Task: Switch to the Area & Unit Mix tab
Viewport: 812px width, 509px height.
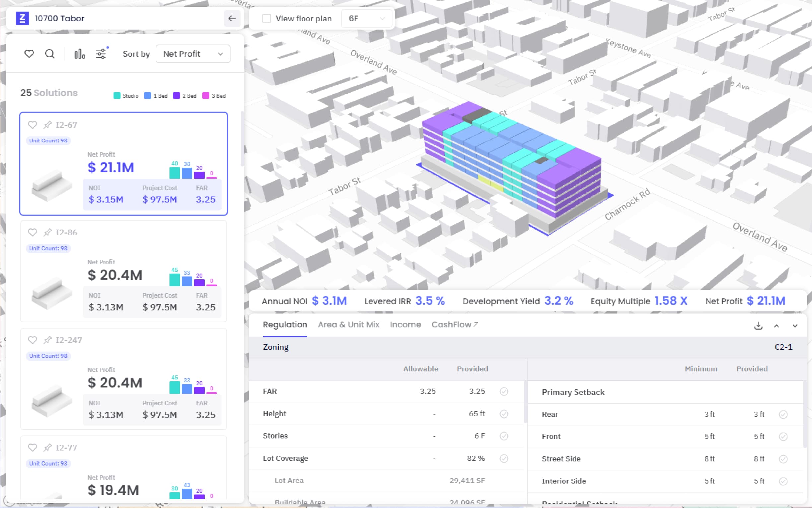Action: point(348,324)
